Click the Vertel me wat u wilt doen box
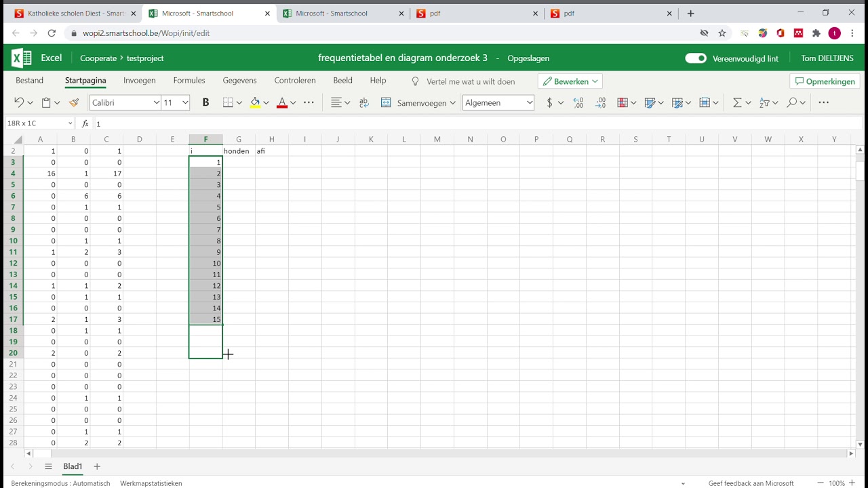 pos(471,81)
